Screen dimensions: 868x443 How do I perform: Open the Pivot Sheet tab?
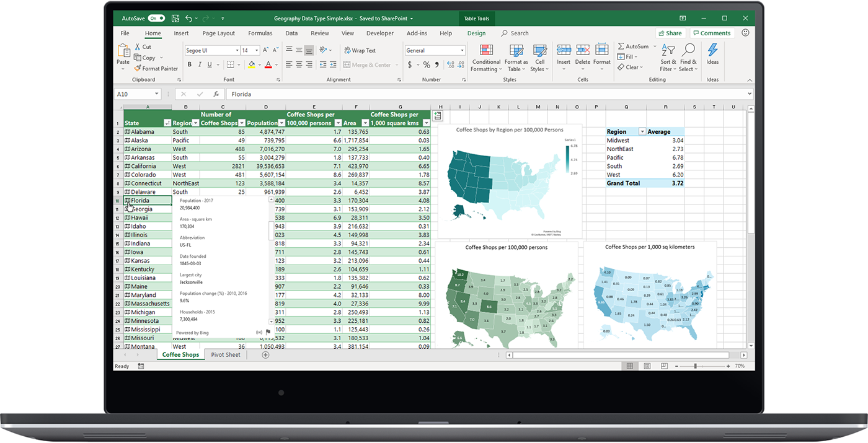coord(225,354)
